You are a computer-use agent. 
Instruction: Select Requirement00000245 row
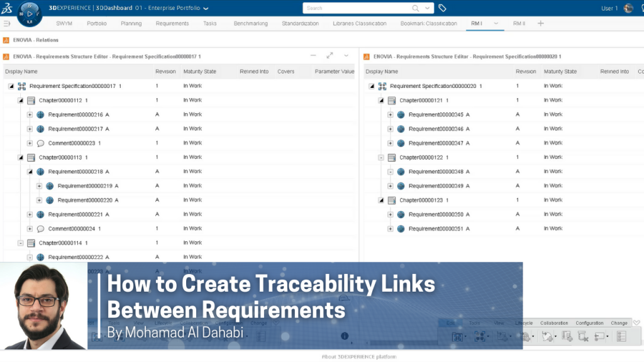click(436, 114)
